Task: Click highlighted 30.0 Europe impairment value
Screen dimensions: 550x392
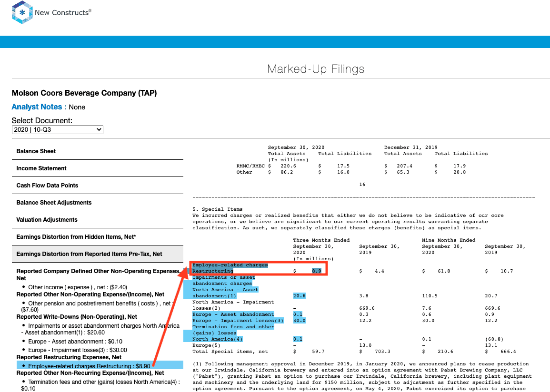Action: [299, 321]
